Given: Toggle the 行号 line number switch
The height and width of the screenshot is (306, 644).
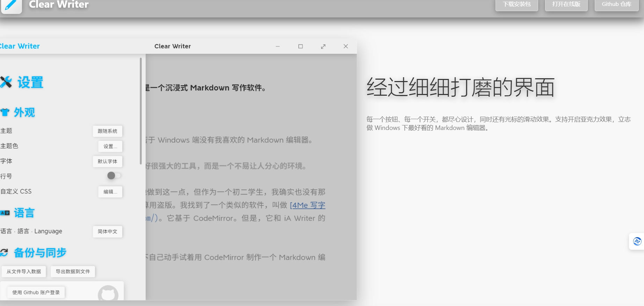Looking at the screenshot, I should (x=114, y=176).
